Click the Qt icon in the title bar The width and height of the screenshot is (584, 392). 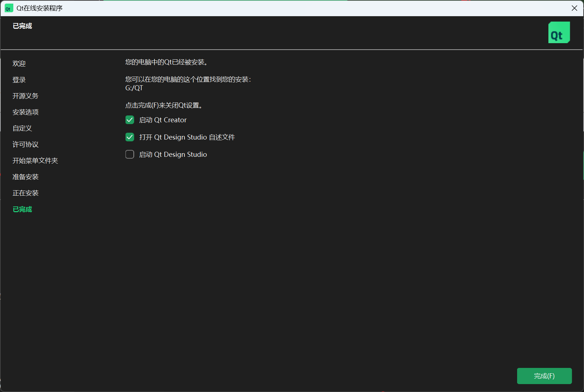coord(9,8)
